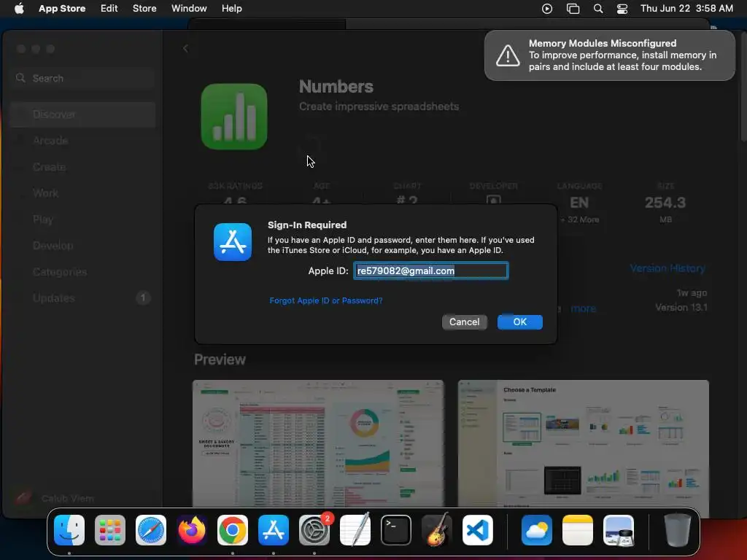Click the Updates badge showing 1
This screenshot has height=560, width=747.
coord(143,298)
